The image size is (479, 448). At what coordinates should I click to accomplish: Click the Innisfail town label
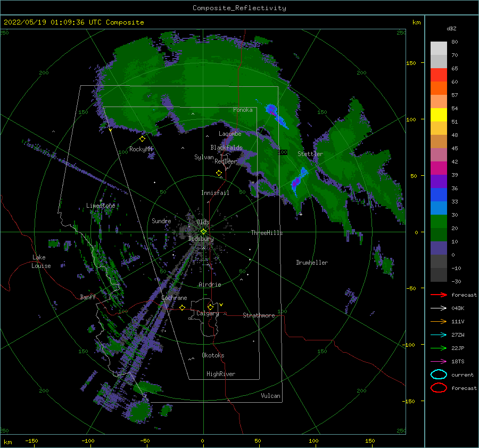coord(215,193)
